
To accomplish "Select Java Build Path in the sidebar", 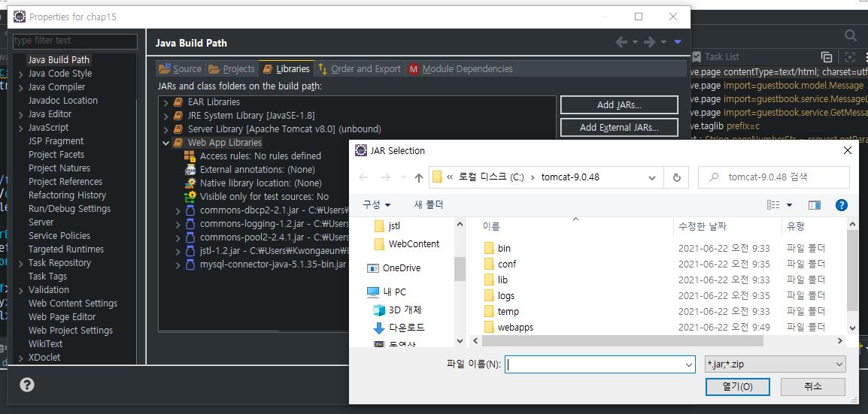I will coord(58,59).
